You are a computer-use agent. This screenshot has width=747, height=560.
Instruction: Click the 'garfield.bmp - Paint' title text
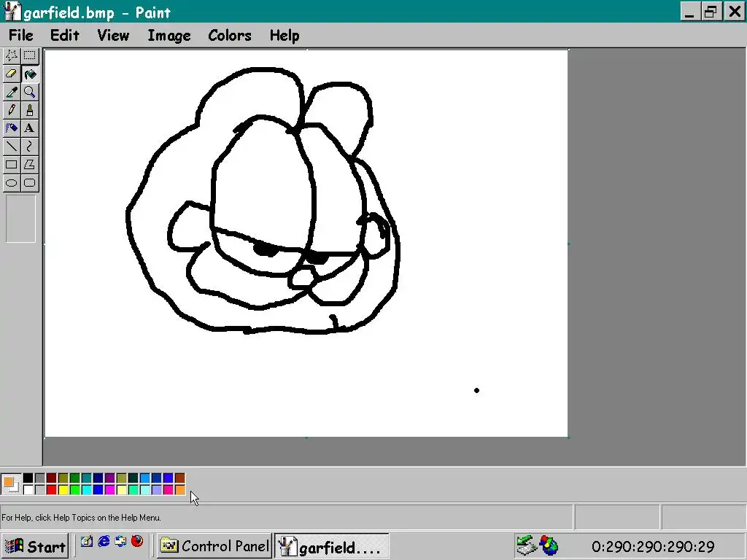point(97,12)
